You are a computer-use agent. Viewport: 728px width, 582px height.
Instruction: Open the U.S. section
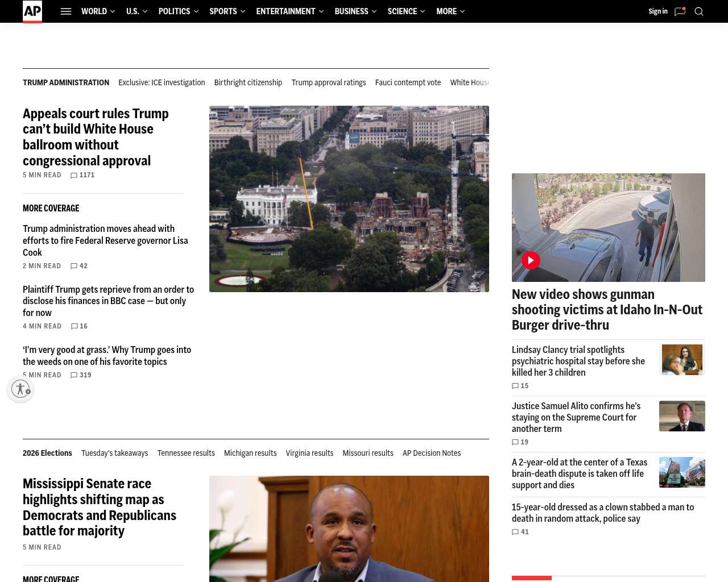click(133, 11)
